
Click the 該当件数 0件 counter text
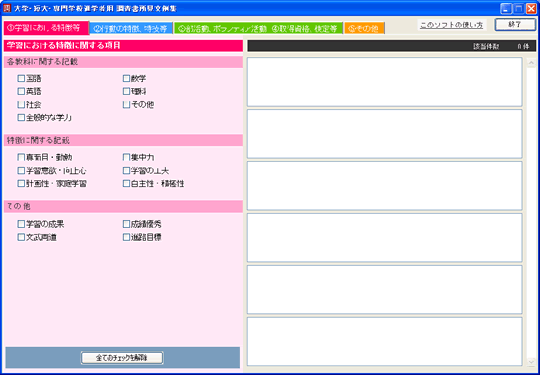(x=501, y=46)
